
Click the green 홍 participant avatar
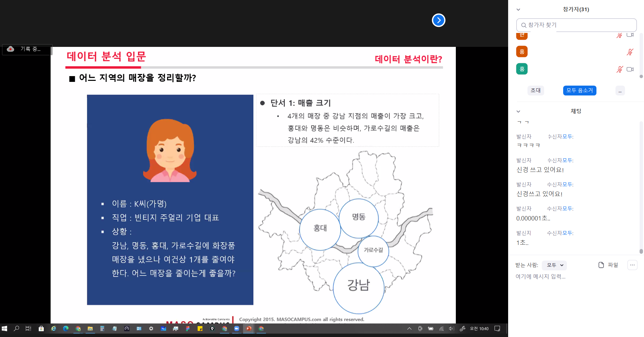pos(522,69)
